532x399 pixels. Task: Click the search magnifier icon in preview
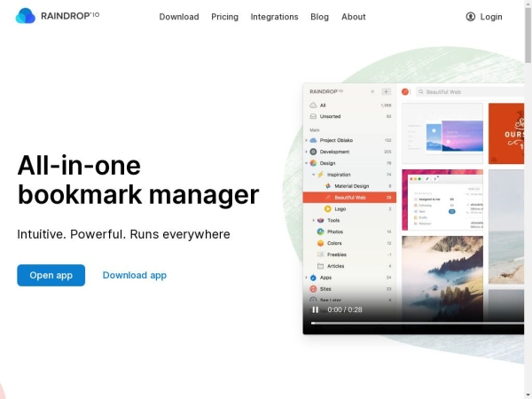tap(421, 92)
